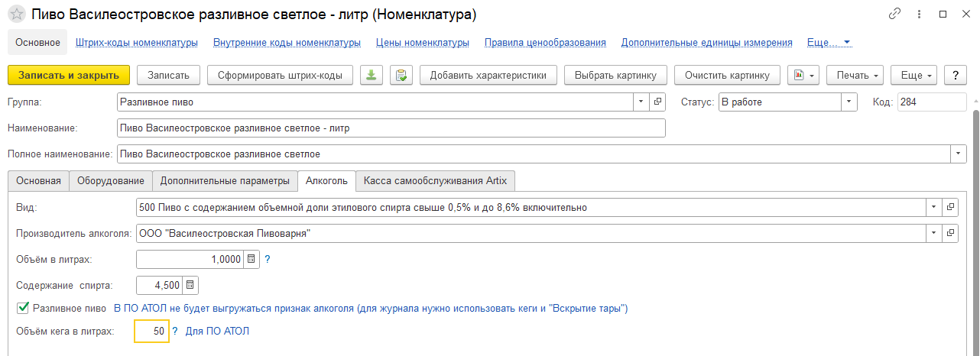This screenshot has width=980, height=356.
Task: Click the Объём кега в литрах field
Action: point(151,332)
